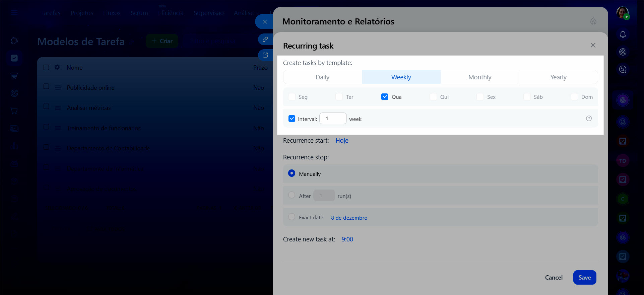Change the 9:00 task creation time
Screen dimensions: 644x295
[x=347, y=239]
